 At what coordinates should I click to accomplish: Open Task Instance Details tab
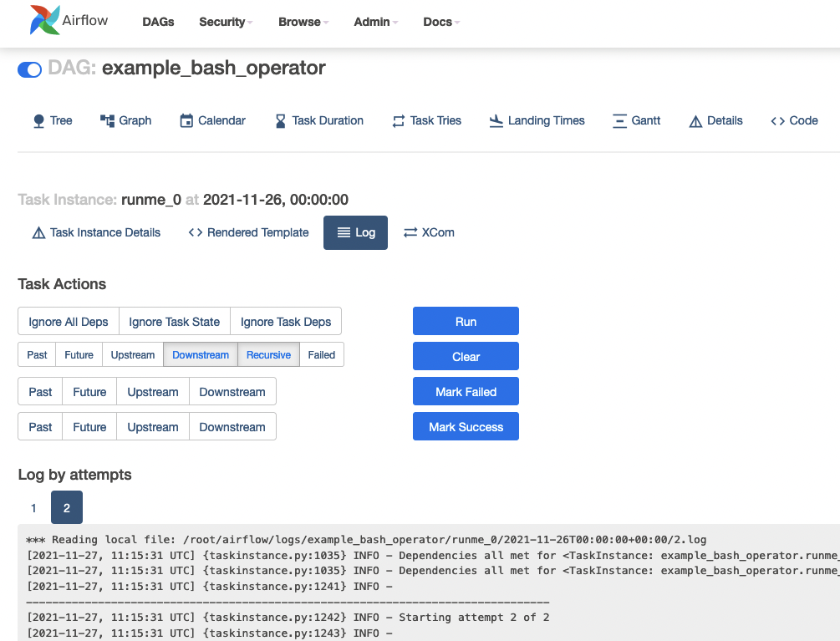click(96, 232)
